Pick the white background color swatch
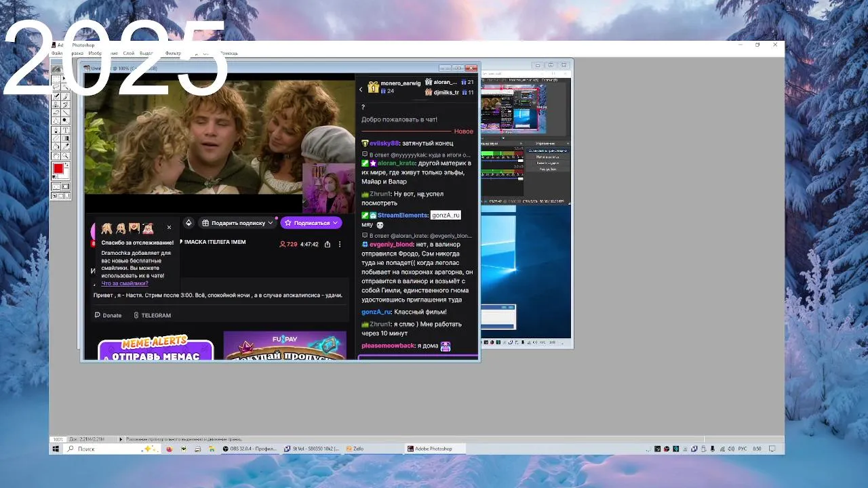Image resolution: width=868 pixels, height=488 pixels. click(66, 175)
